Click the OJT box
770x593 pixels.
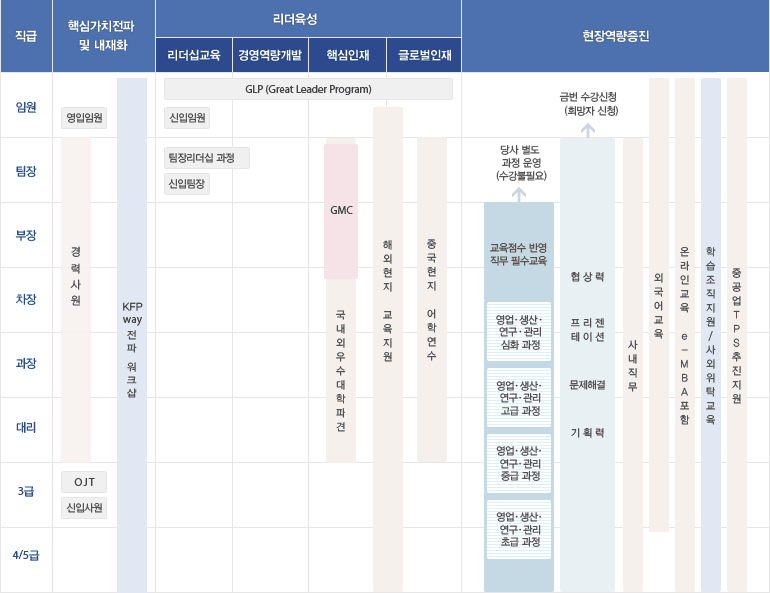tap(84, 482)
